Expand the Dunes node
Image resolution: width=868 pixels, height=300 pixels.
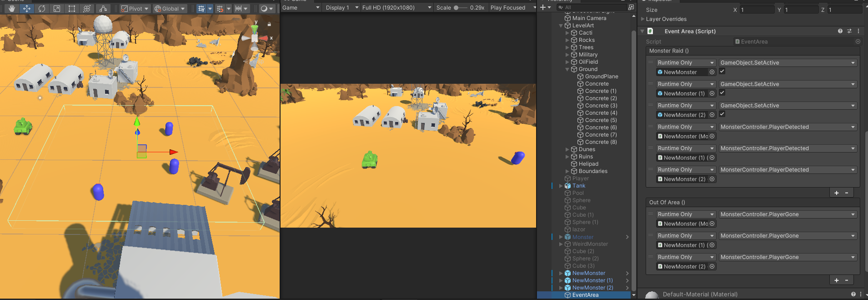tap(567, 149)
